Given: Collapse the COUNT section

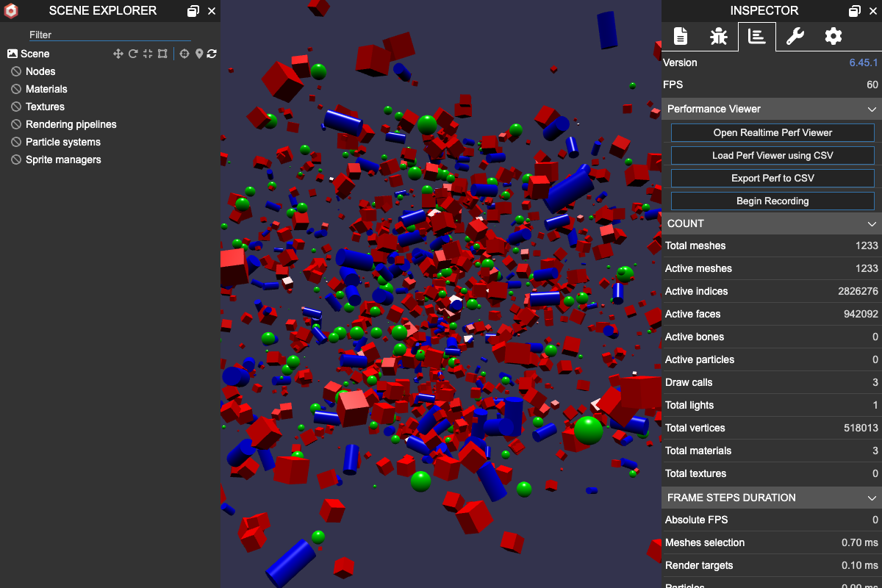Looking at the screenshot, I should tap(872, 223).
